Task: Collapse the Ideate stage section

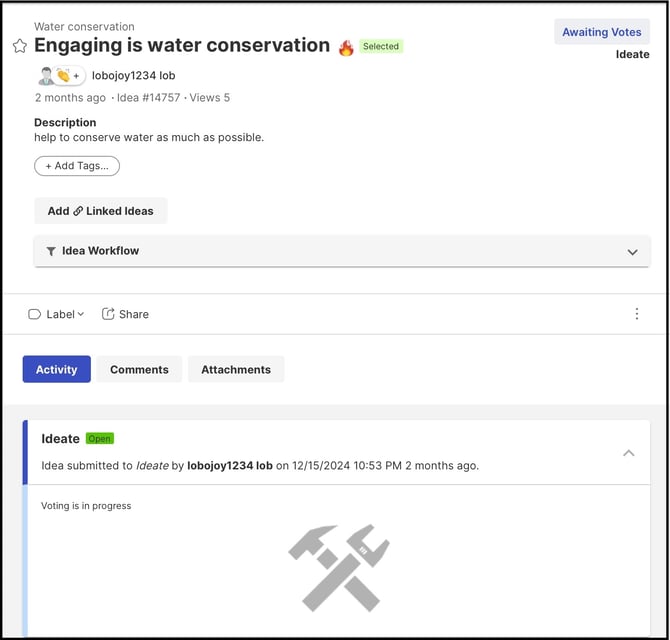Action: (x=629, y=453)
